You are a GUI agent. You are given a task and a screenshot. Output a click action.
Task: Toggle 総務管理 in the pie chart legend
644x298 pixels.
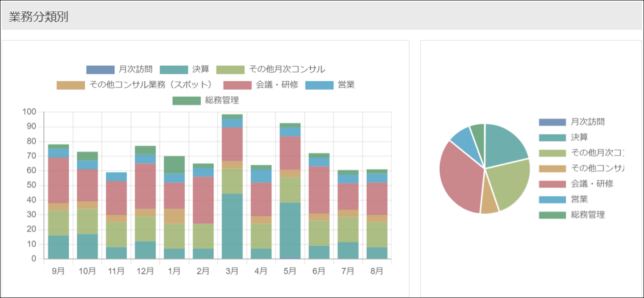pyautogui.click(x=572, y=215)
